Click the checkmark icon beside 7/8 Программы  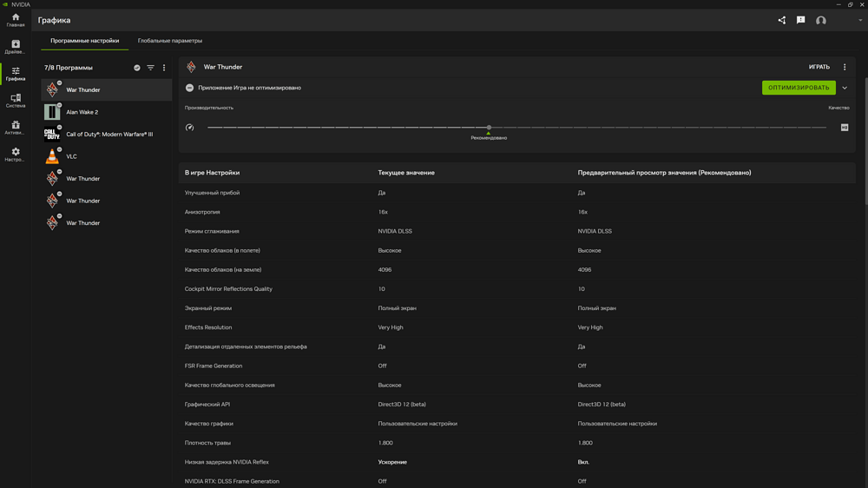coord(137,68)
